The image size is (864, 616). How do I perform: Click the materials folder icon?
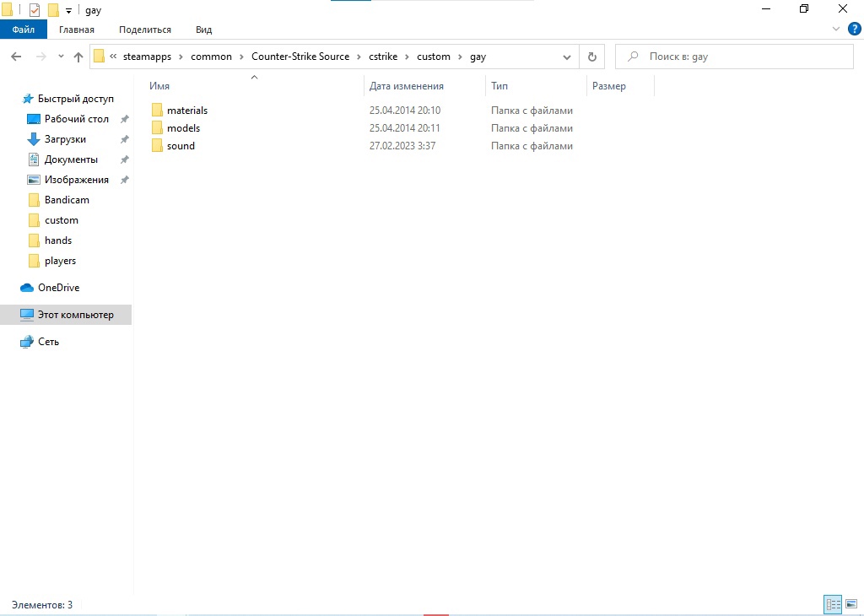click(x=157, y=111)
